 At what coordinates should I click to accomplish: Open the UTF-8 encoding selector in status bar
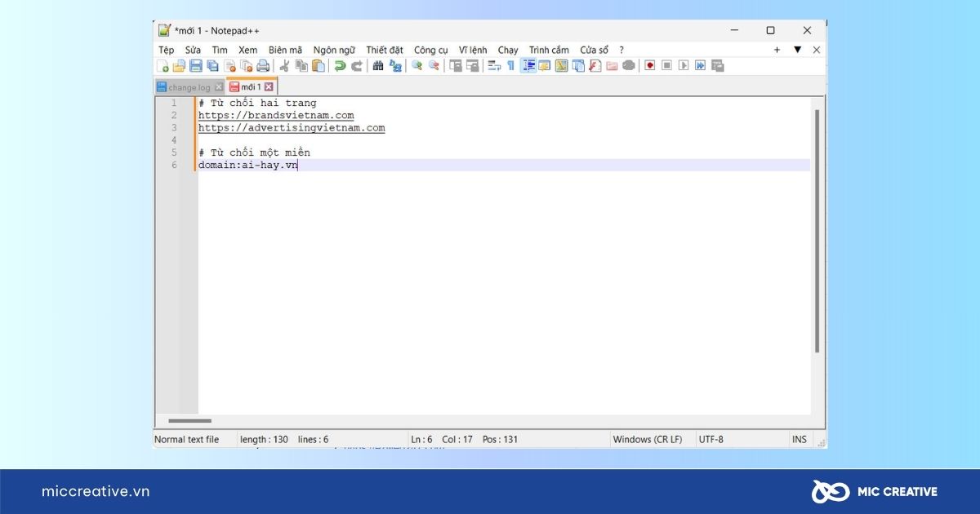710,440
